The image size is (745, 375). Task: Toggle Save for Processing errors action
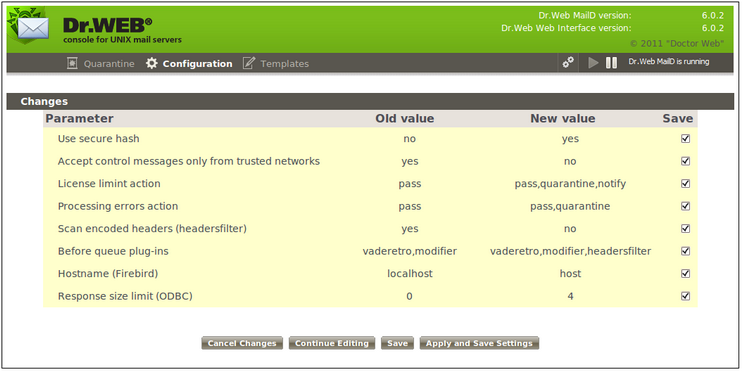coord(685,206)
